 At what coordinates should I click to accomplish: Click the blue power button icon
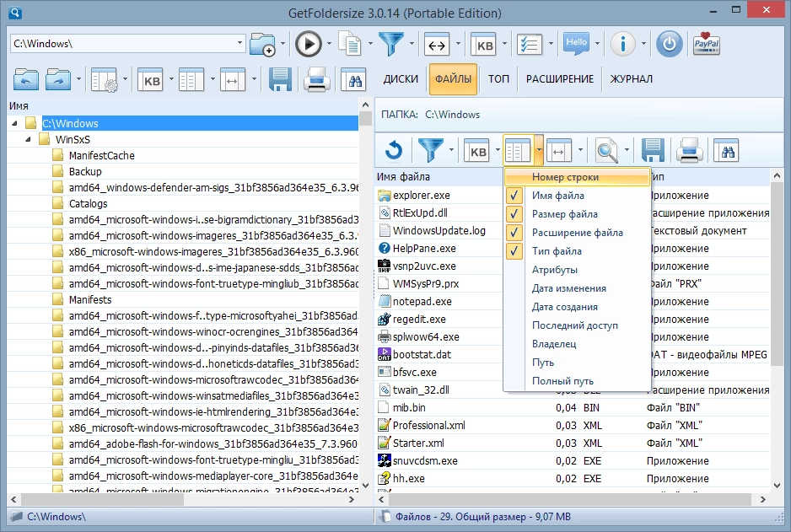tap(669, 44)
